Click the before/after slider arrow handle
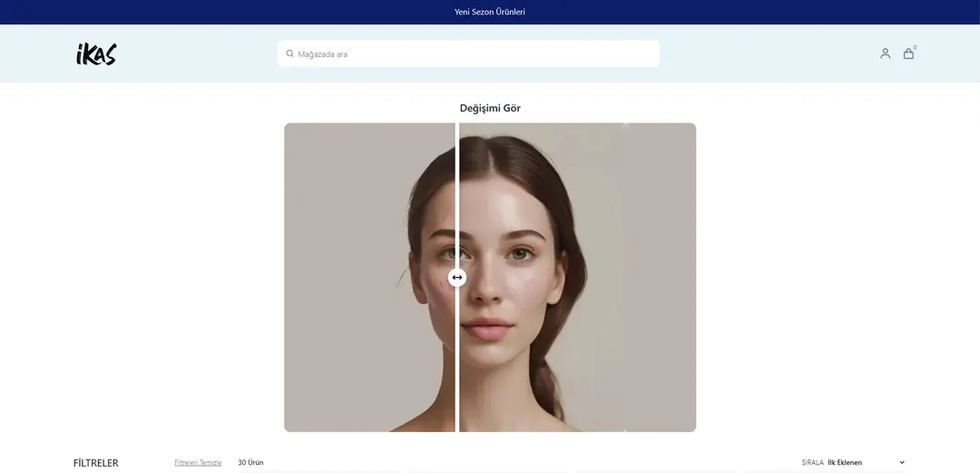Screen dimensions: 980x473 (457, 278)
